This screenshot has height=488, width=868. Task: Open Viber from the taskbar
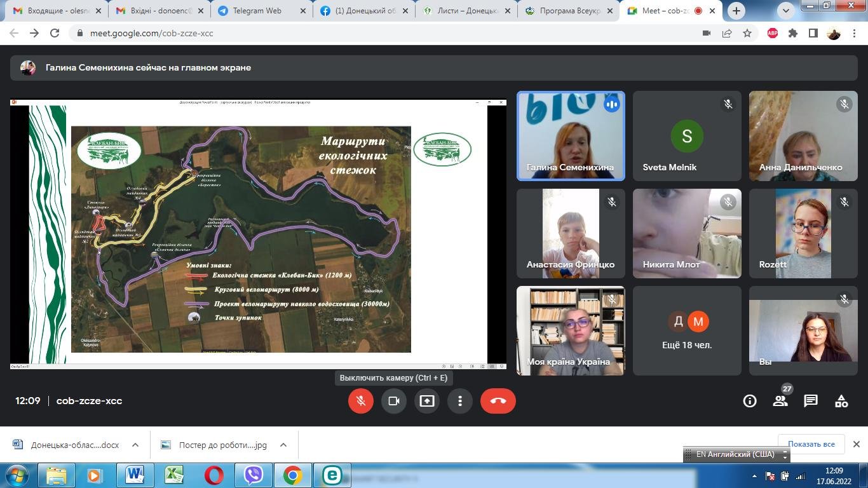pos(254,475)
